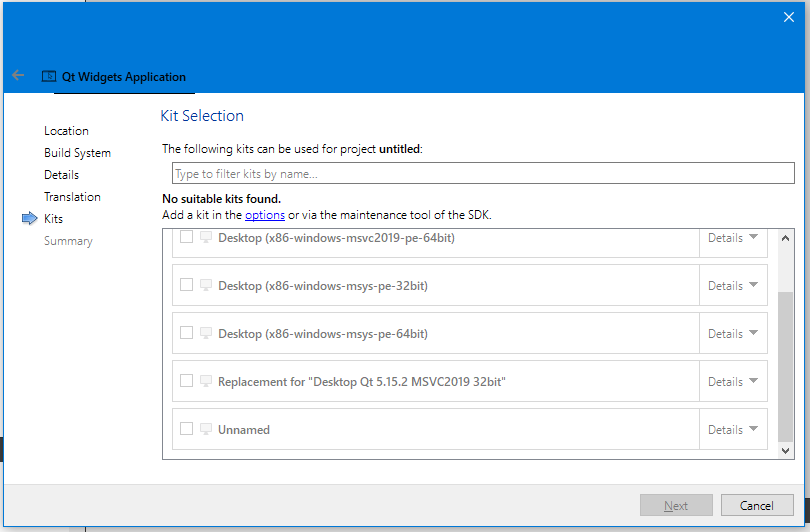Check the Unnamed kit checkbox
810x532 pixels.
[186, 429]
